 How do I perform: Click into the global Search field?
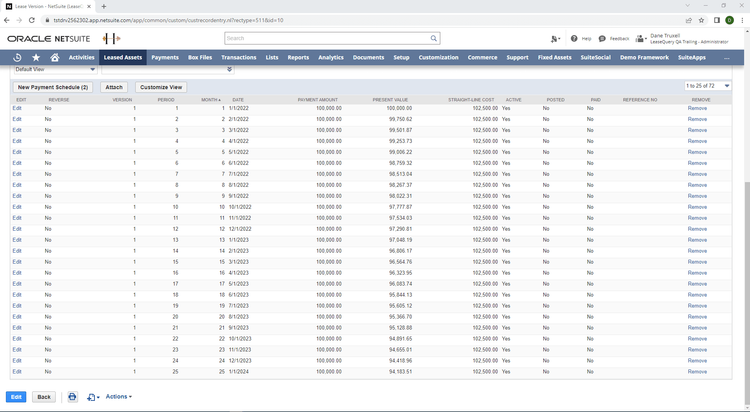tap(327, 38)
